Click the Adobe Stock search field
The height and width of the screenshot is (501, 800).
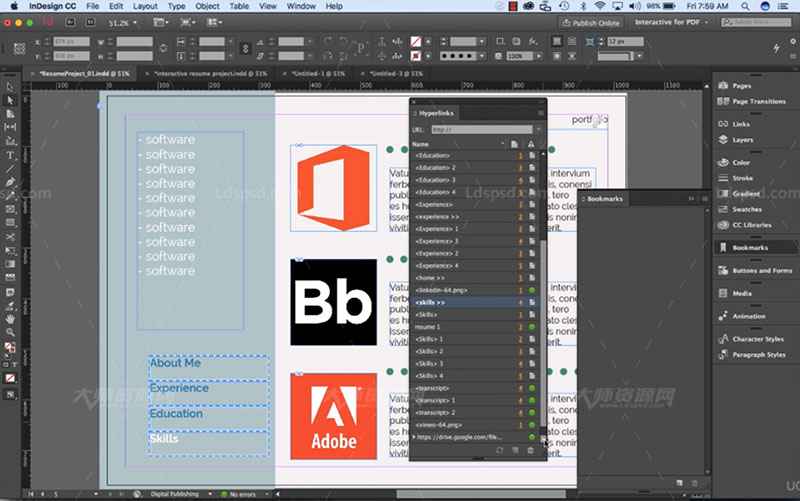pos(757,22)
